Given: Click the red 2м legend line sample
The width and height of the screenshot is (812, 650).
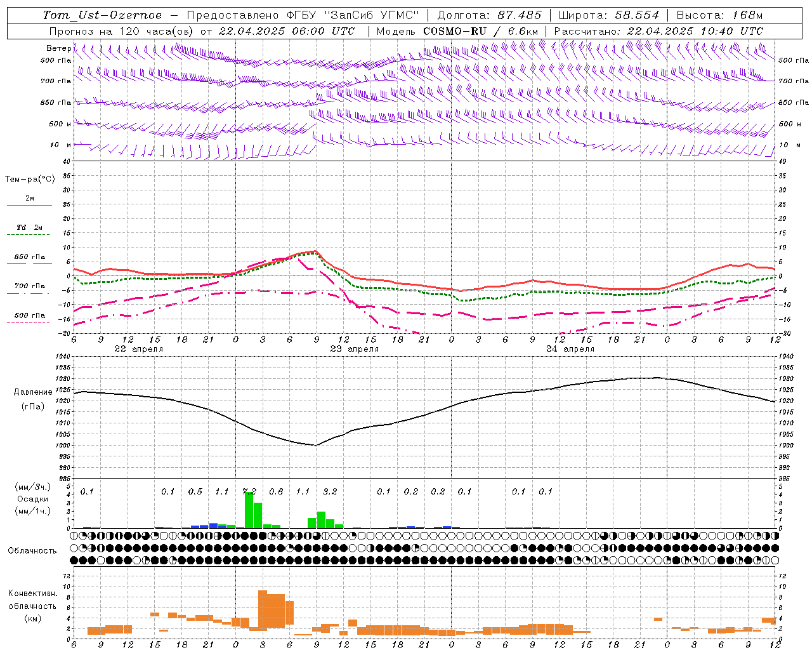Looking at the screenshot, I should (x=29, y=206).
